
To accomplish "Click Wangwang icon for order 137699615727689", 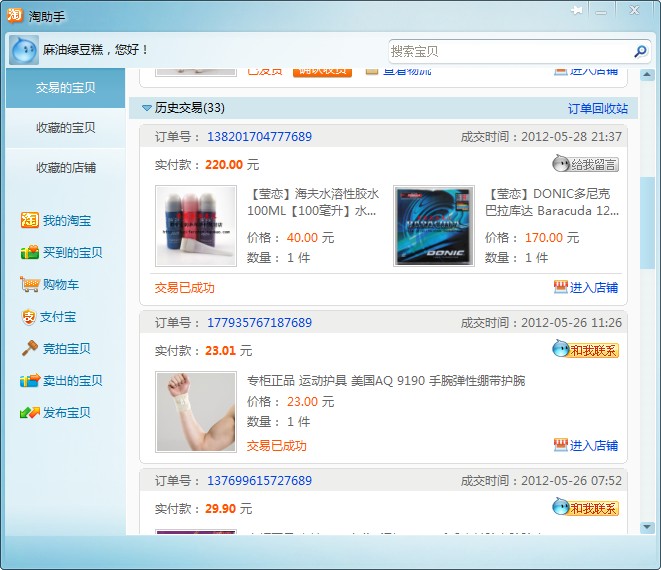I will point(561,507).
